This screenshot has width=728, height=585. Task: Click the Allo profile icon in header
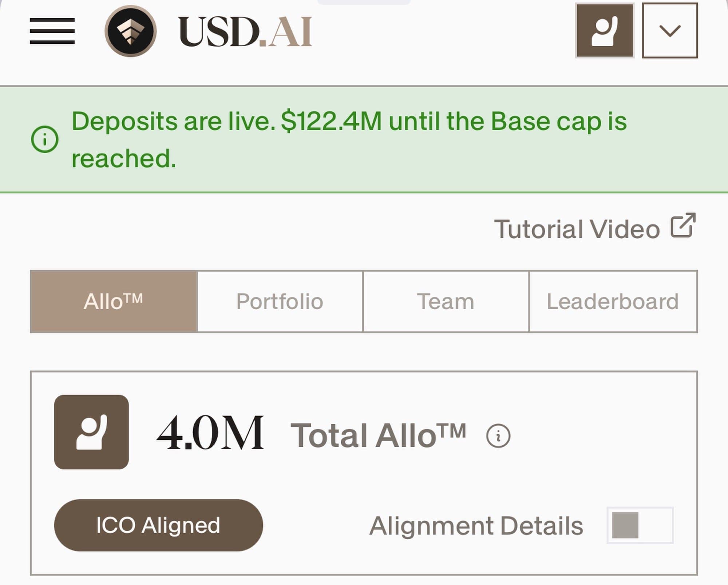(605, 31)
